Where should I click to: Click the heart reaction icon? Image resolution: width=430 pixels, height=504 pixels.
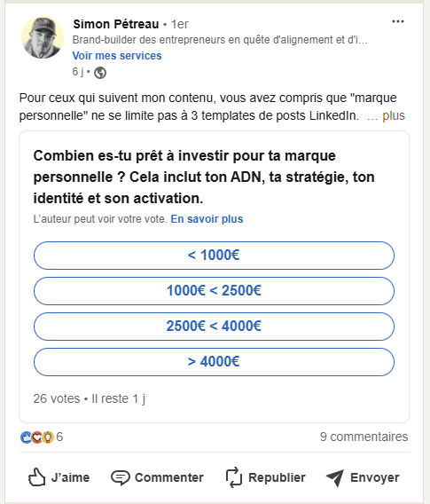point(37,437)
